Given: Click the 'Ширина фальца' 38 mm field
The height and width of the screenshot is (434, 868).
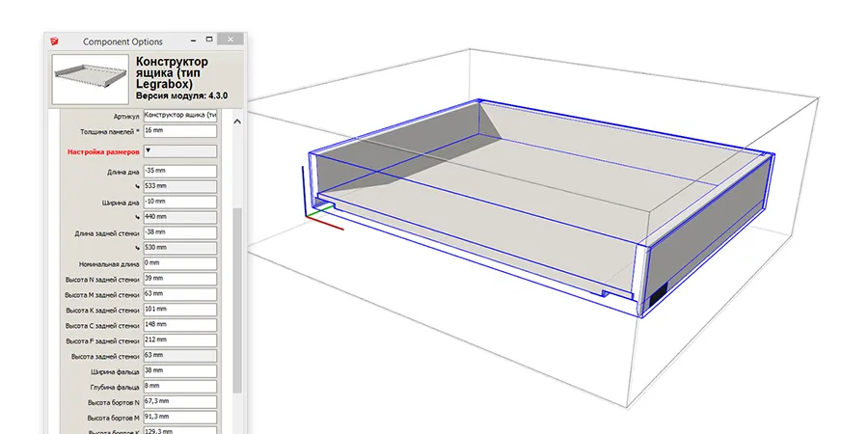Looking at the screenshot, I should click(178, 370).
